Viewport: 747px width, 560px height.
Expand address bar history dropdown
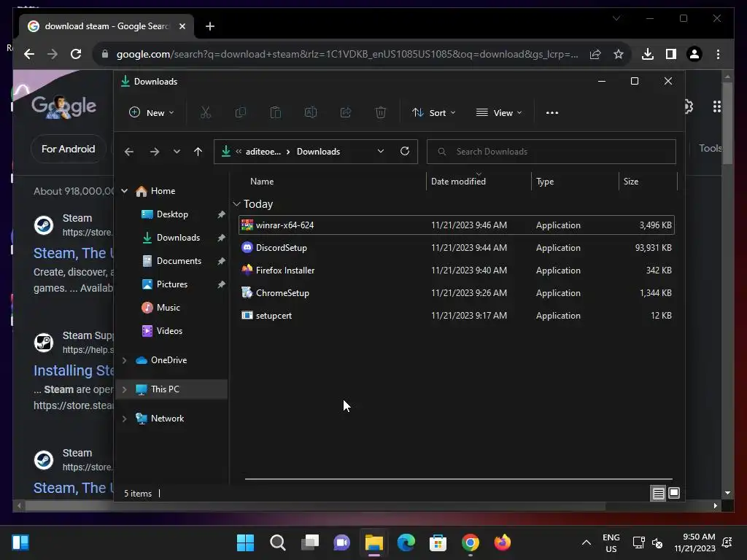point(381,151)
